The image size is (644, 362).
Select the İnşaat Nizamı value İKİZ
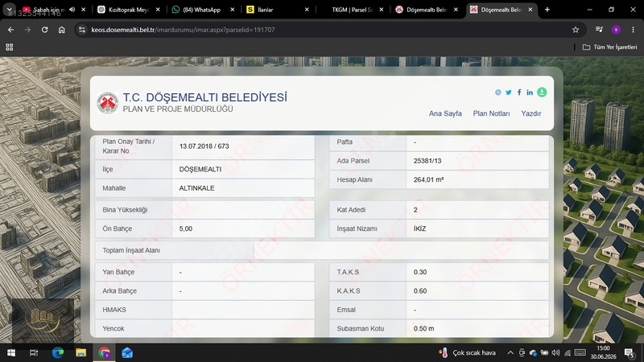coord(419,228)
